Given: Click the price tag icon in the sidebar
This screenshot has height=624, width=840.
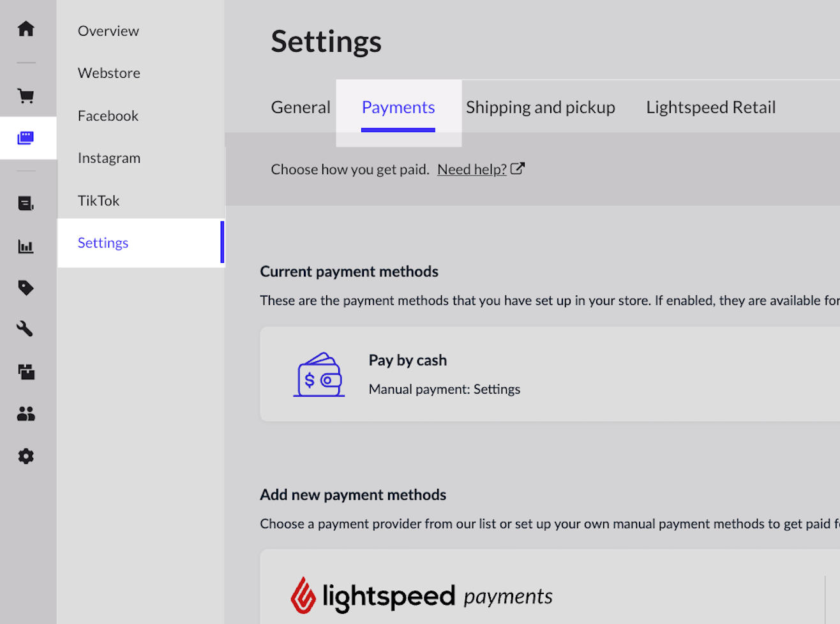Looking at the screenshot, I should coord(26,288).
